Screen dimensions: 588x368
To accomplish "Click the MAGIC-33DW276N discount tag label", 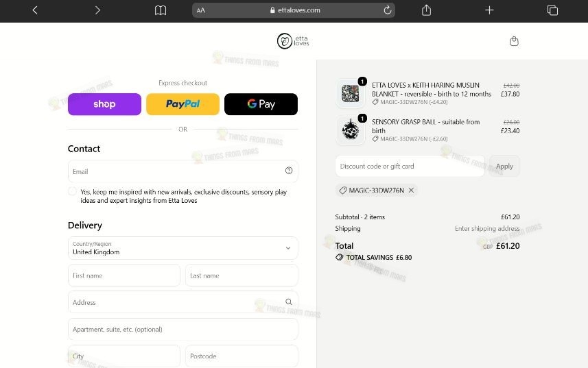I will tap(376, 191).
